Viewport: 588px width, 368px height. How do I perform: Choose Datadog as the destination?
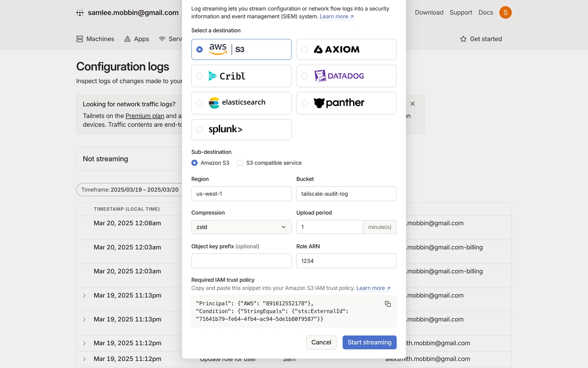(346, 76)
